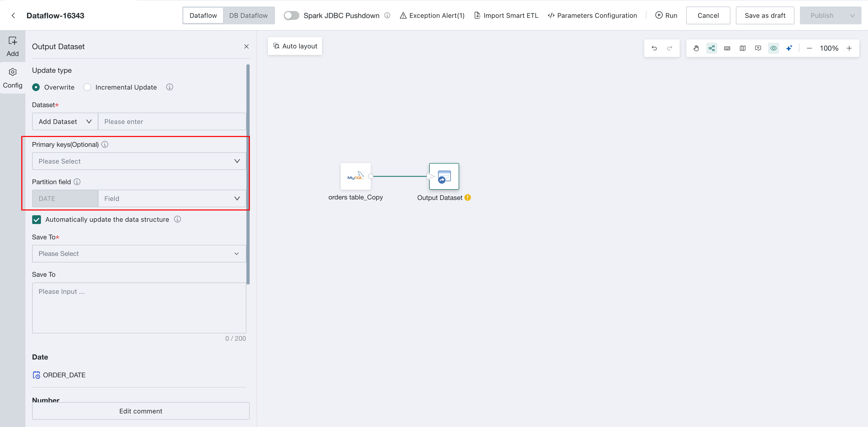Image resolution: width=868 pixels, height=427 pixels.
Task: Click the info icon next to Spark JDBC Pushdown
Action: tap(388, 16)
